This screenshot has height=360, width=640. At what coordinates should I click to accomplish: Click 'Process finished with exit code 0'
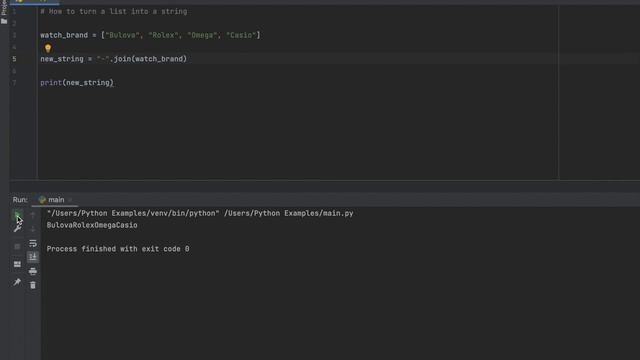118,249
